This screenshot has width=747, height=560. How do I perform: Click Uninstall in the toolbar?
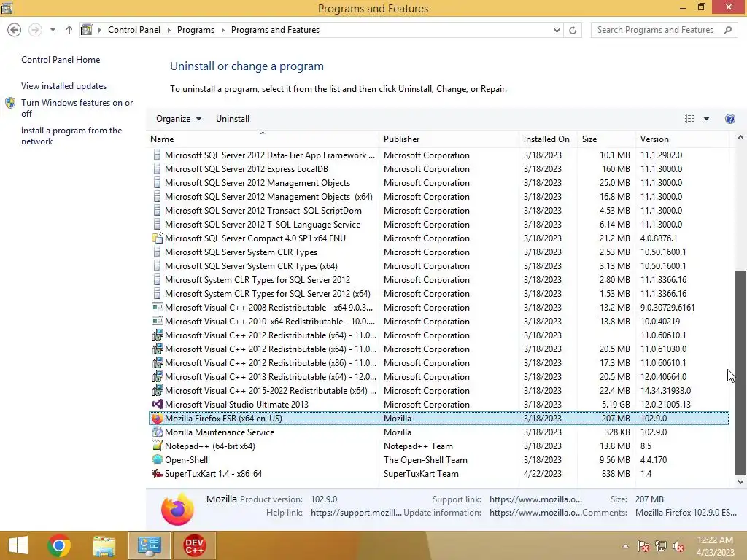pos(233,119)
